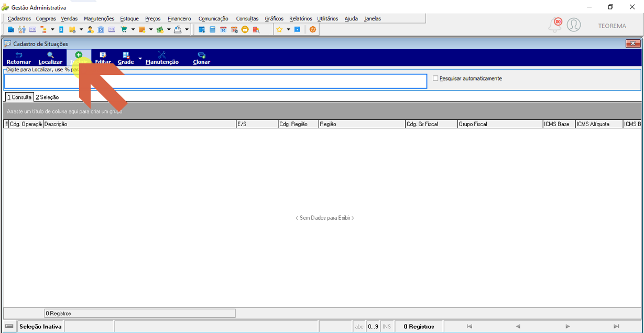Open the Relatórios menu
The height and width of the screenshot is (333, 644).
(x=300, y=19)
